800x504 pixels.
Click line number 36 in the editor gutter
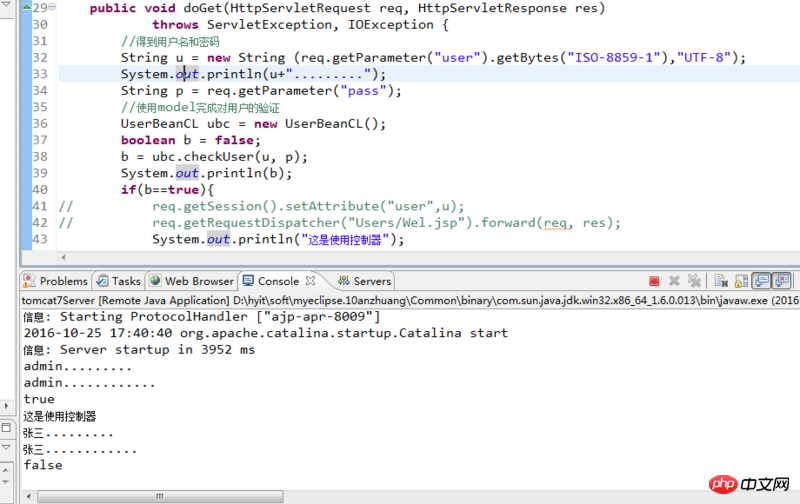40,123
